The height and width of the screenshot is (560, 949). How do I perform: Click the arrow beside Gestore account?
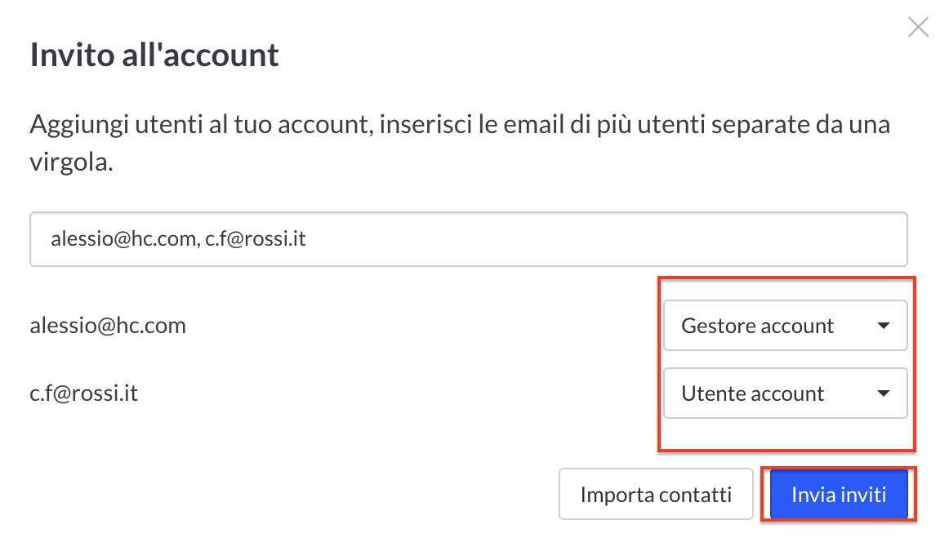[882, 326]
